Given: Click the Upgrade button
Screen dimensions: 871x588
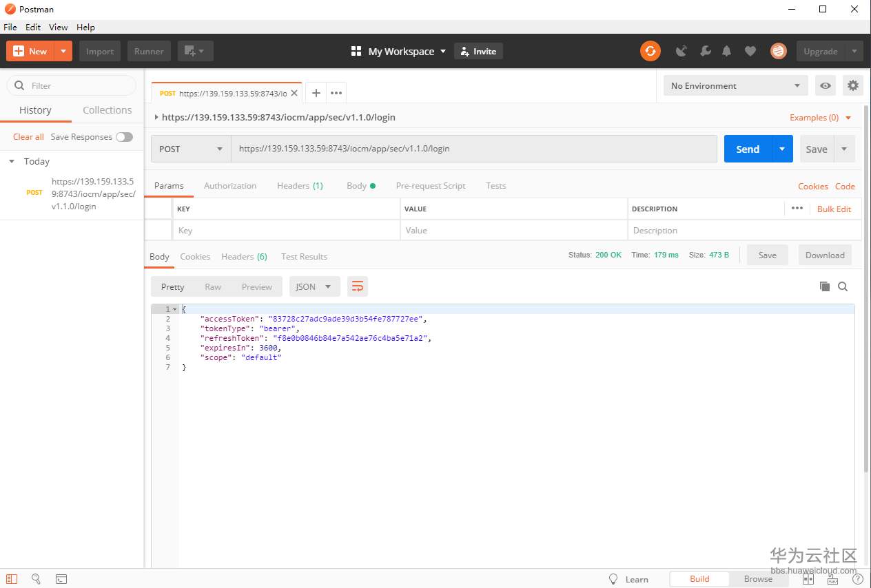Looking at the screenshot, I should click(820, 51).
